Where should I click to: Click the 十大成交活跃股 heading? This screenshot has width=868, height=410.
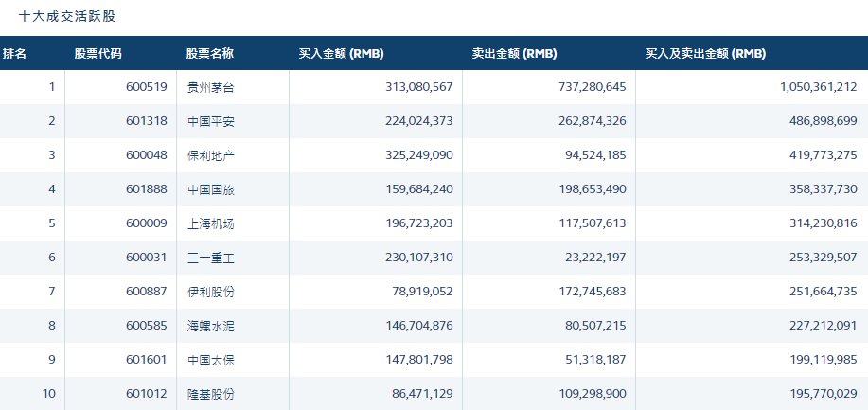(67, 17)
